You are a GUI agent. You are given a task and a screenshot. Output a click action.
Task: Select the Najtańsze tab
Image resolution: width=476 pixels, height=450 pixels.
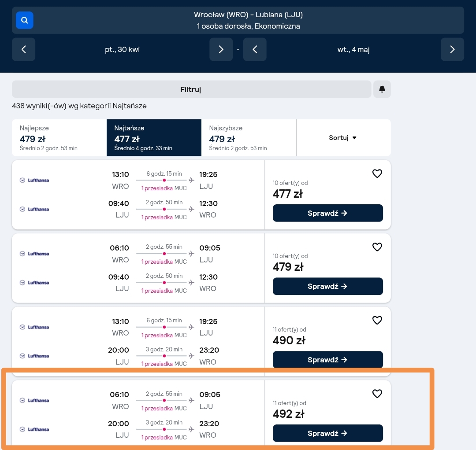[154, 138]
